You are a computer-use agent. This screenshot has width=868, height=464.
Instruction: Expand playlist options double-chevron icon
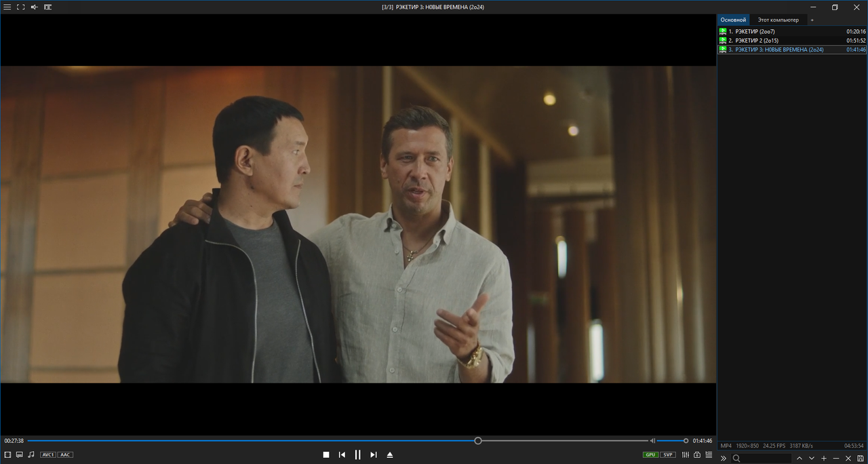click(724, 459)
